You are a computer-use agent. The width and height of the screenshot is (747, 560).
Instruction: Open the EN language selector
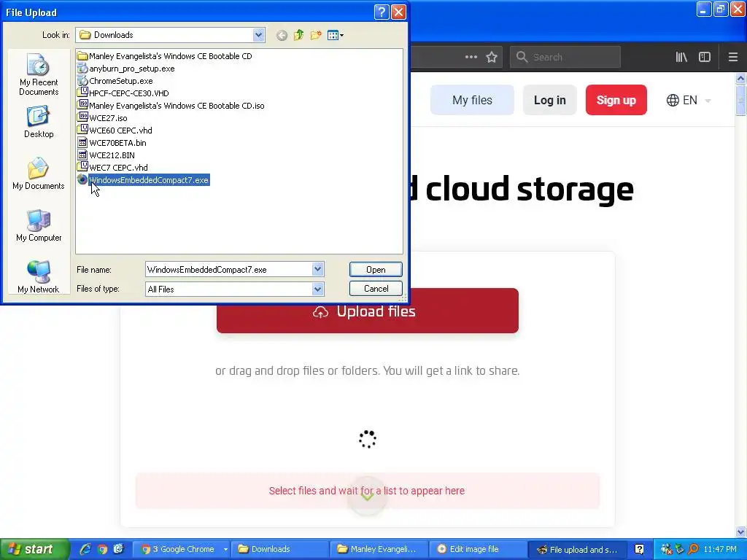coord(689,101)
